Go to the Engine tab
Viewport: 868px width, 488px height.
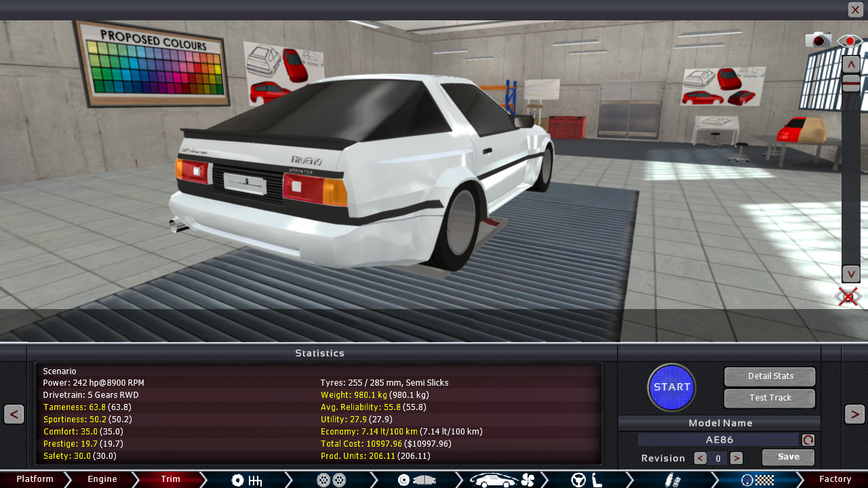click(102, 479)
